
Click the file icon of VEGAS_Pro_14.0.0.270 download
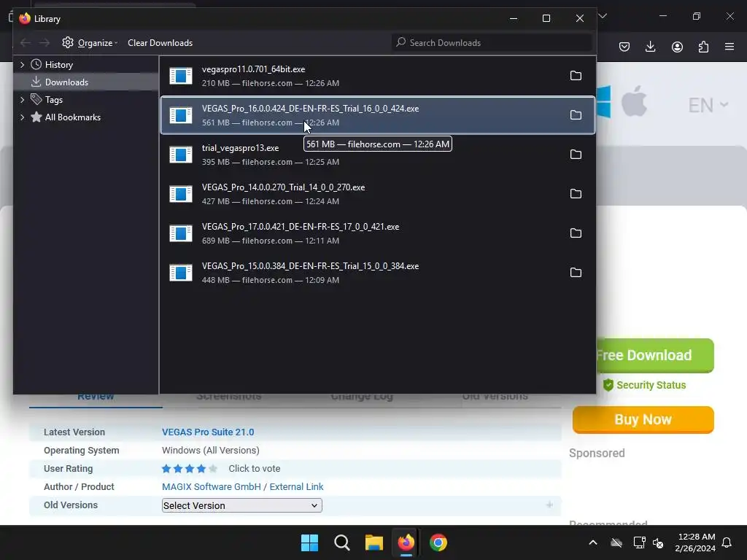tap(181, 194)
